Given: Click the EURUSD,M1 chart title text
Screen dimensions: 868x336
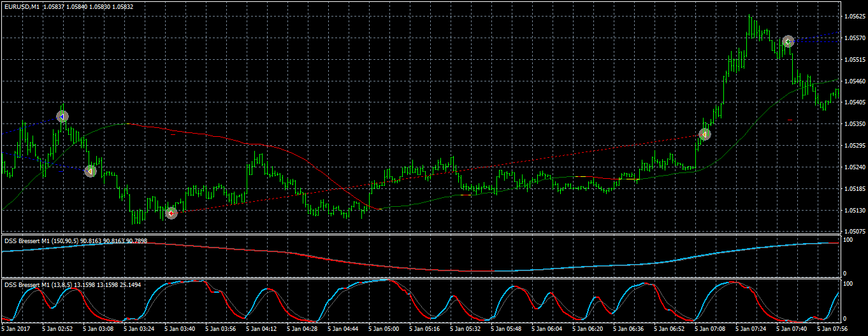Looking at the screenshot, I should (22, 6).
